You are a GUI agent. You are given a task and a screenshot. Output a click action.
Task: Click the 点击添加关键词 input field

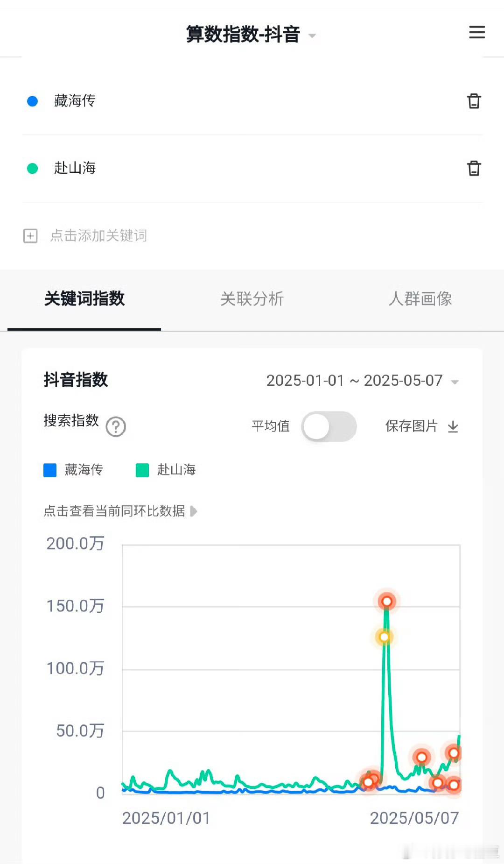coord(98,236)
